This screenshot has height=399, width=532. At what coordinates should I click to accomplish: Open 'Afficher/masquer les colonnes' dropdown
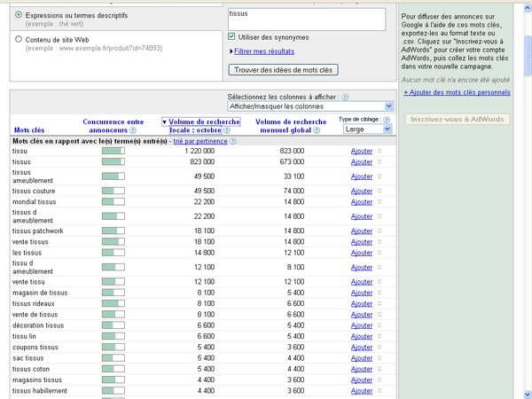point(309,106)
